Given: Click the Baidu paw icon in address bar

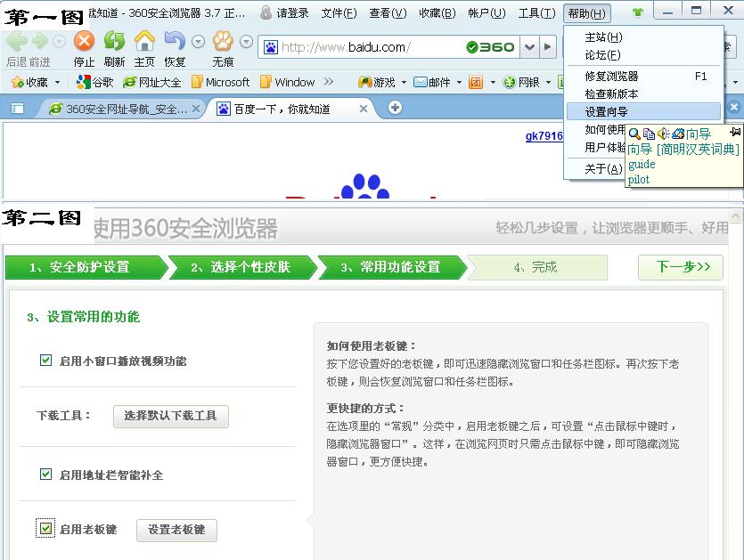Looking at the screenshot, I should (x=271, y=47).
